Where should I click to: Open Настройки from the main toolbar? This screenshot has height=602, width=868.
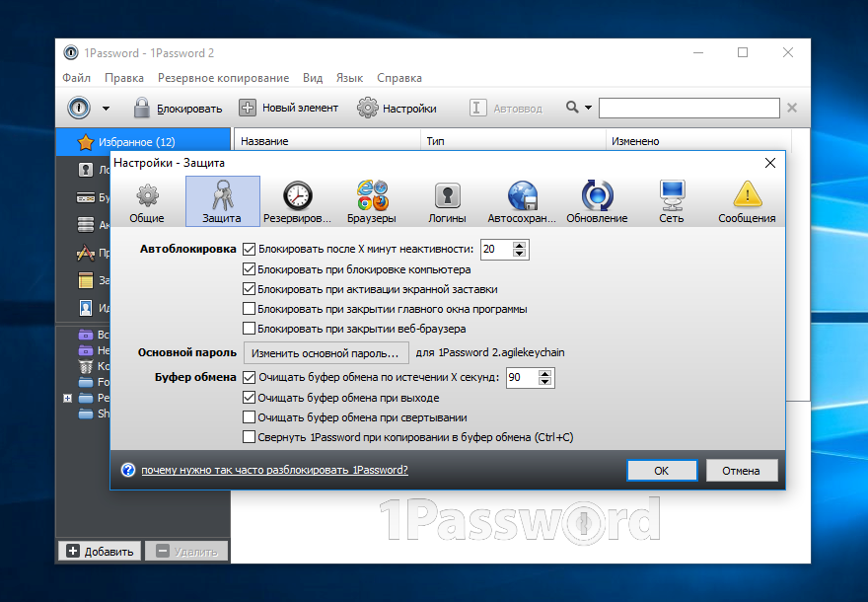397,108
